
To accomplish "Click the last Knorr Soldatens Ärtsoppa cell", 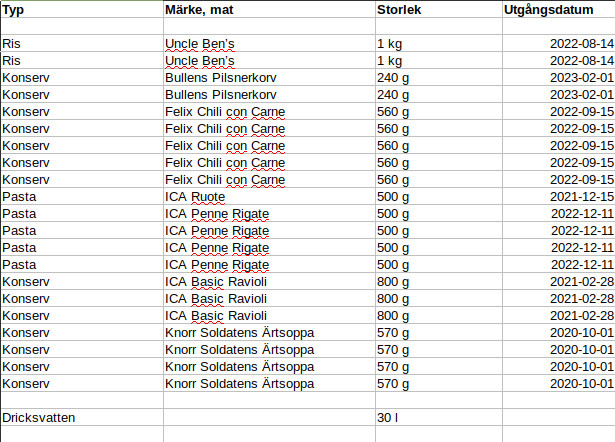I will tap(269, 383).
